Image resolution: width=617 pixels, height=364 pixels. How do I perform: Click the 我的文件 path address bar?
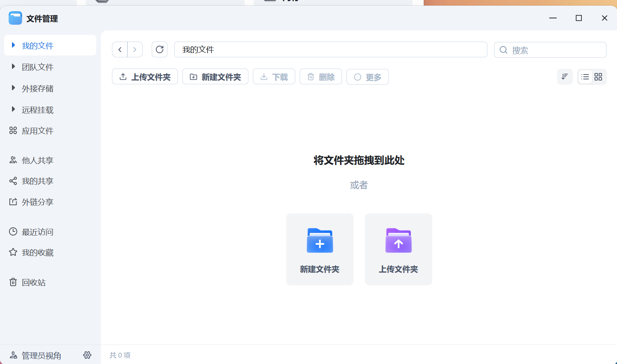(330, 49)
